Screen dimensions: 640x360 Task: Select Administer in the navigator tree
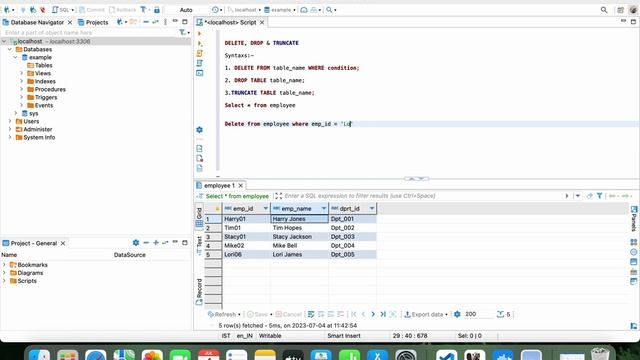(x=33, y=129)
